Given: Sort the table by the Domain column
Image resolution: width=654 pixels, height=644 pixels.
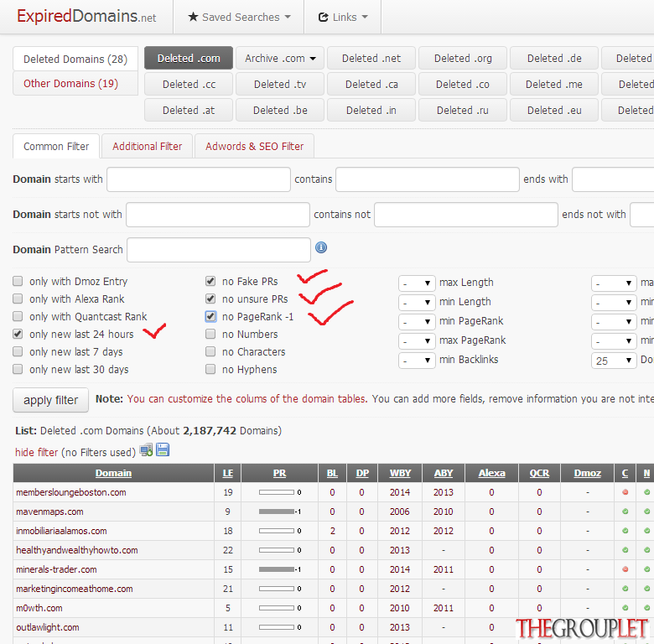Looking at the screenshot, I should 113,473.
